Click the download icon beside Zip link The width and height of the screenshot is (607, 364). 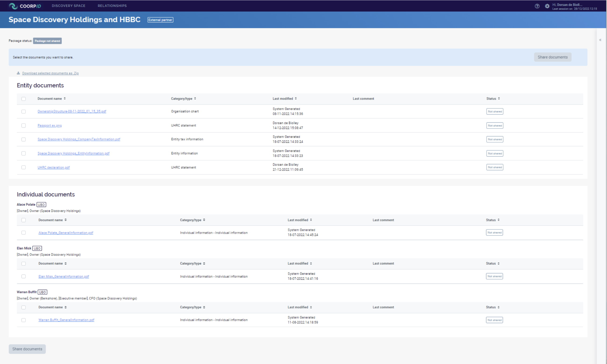[x=18, y=73]
